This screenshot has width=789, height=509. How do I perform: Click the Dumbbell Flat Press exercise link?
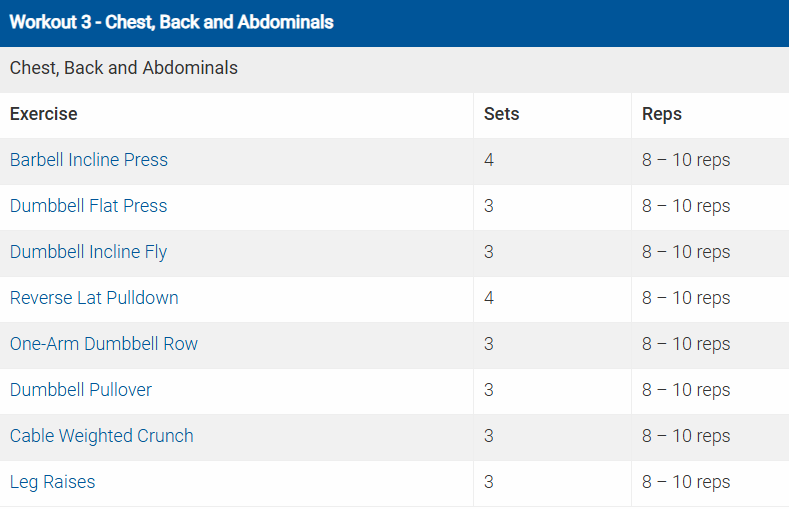(x=88, y=206)
